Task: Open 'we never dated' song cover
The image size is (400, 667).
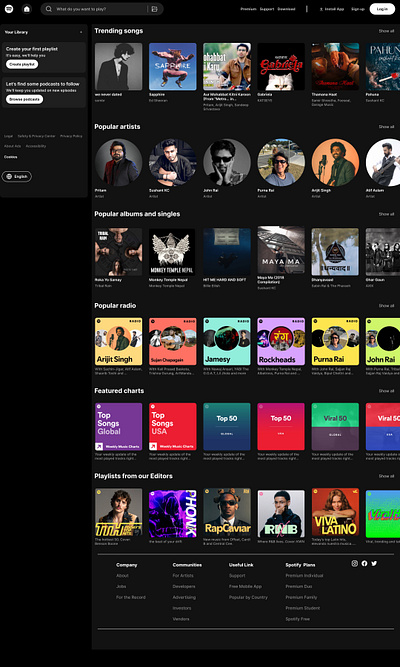Action: tap(118, 66)
